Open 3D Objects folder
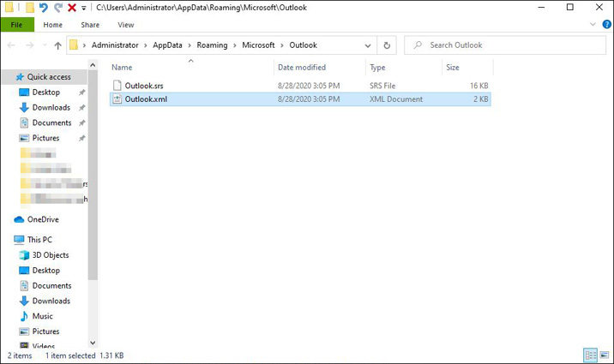Image resolution: width=614 pixels, height=364 pixels. point(50,255)
